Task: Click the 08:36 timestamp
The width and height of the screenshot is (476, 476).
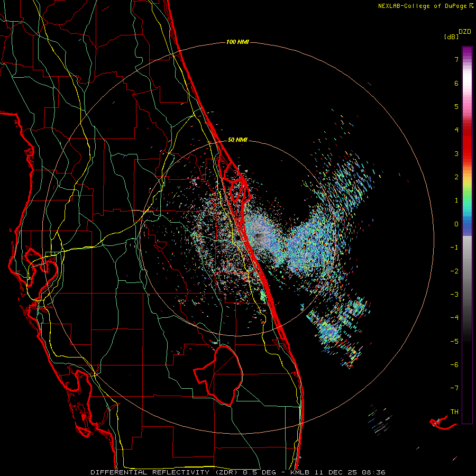Action: tap(374, 472)
